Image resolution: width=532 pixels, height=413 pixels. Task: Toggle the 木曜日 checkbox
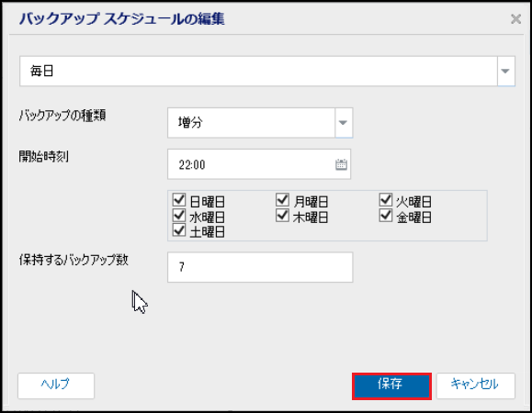click(x=282, y=215)
